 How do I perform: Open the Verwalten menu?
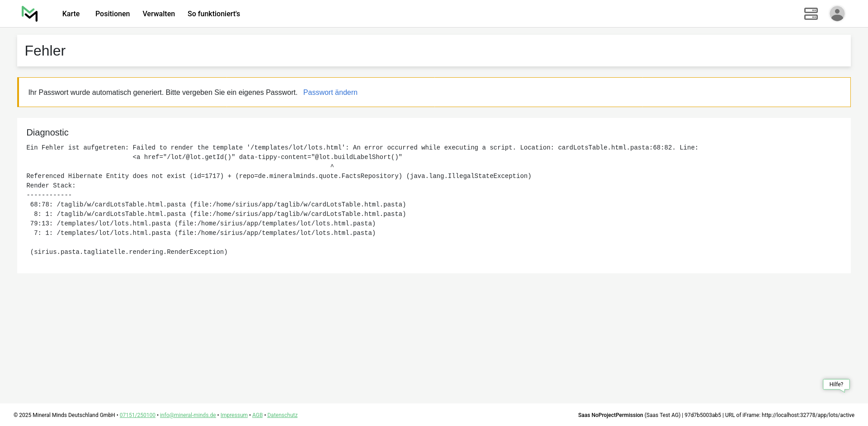pos(159,14)
